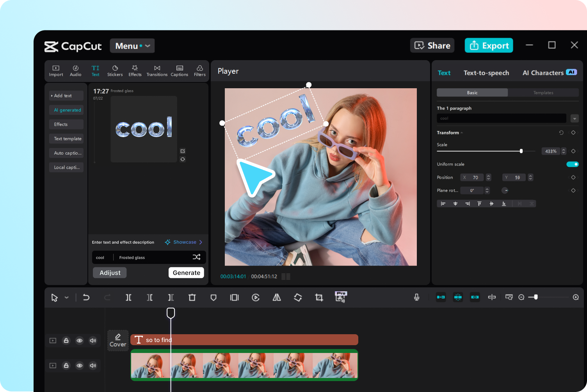Toggle the Uniform scale switch
Viewport: 587px width, 392px height.
coord(572,164)
